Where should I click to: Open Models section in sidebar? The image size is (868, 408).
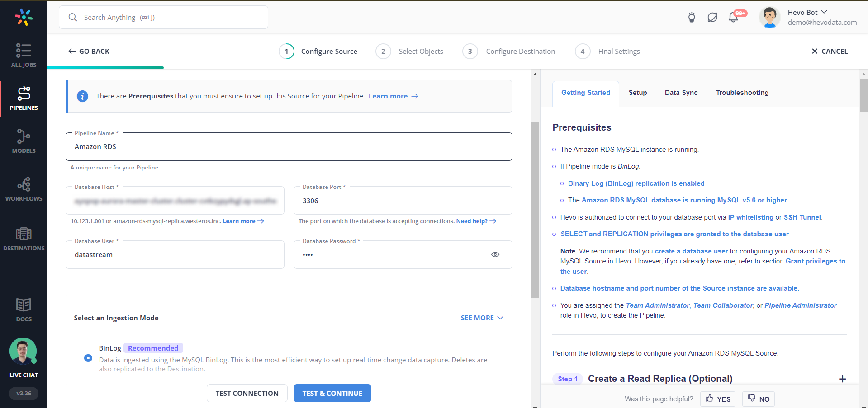coord(24,141)
